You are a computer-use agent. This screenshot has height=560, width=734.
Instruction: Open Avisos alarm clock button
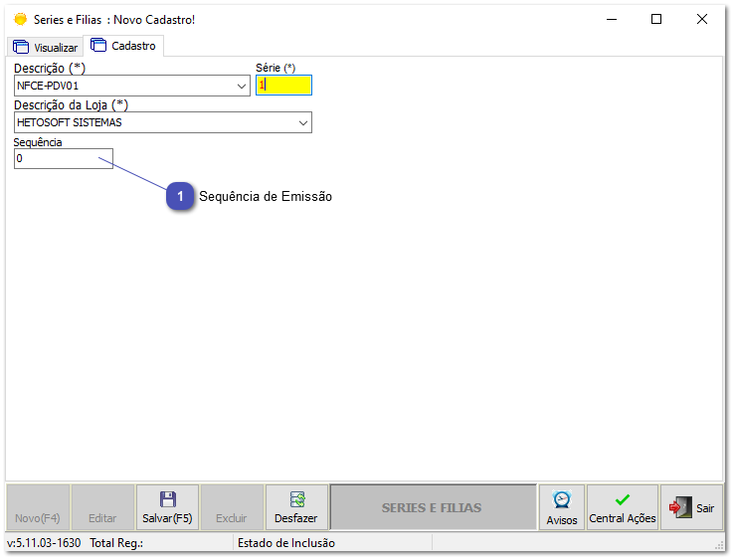pos(562,507)
